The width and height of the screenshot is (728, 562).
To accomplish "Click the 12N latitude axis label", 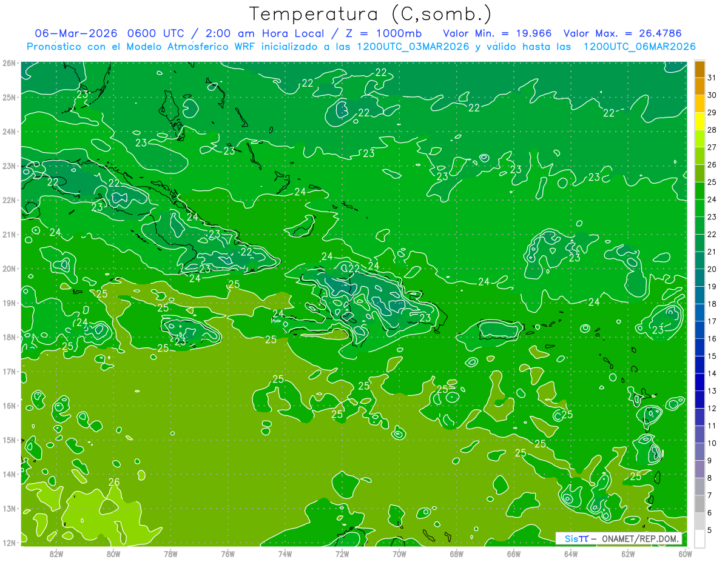I will (8, 543).
